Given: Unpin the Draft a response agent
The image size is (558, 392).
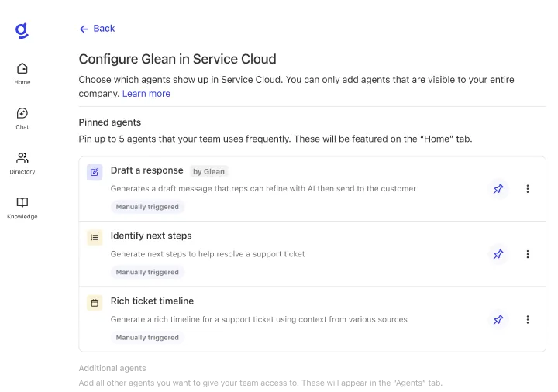Looking at the screenshot, I should [498, 189].
